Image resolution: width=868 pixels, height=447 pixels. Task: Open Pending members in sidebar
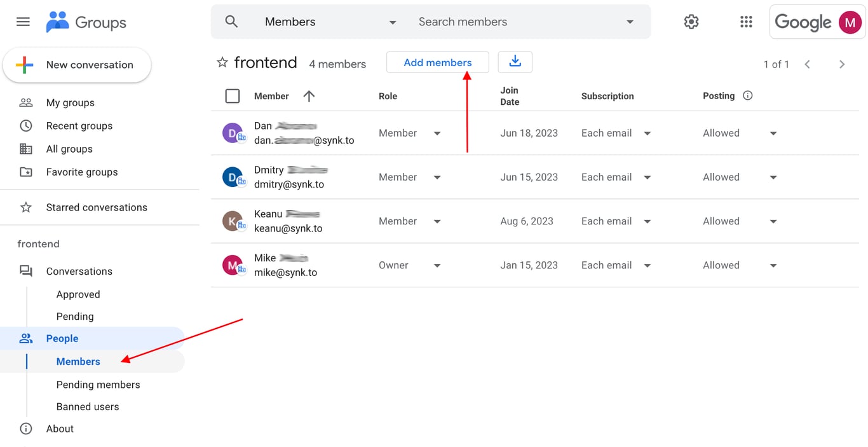tap(98, 385)
